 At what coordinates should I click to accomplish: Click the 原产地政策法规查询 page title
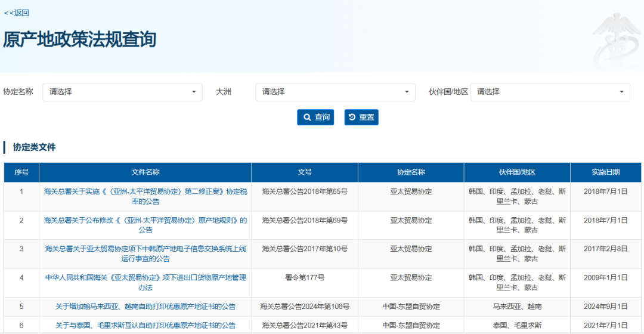tap(80, 39)
